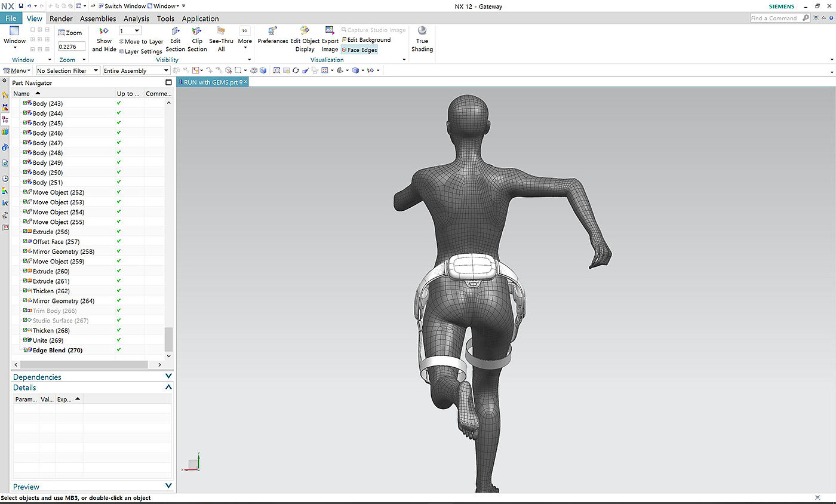Image resolution: width=836 pixels, height=504 pixels.
Task: Open the Preferences visualization icon
Action: tap(273, 31)
